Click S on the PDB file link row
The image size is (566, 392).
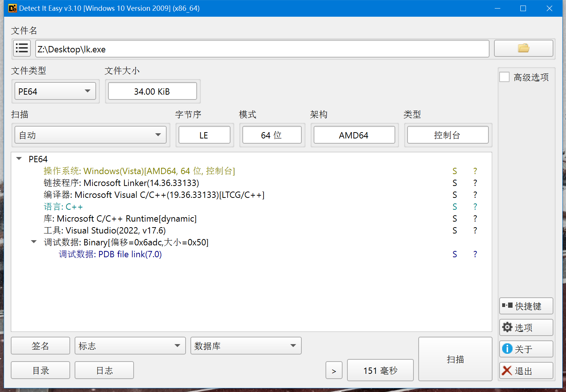tap(455, 254)
